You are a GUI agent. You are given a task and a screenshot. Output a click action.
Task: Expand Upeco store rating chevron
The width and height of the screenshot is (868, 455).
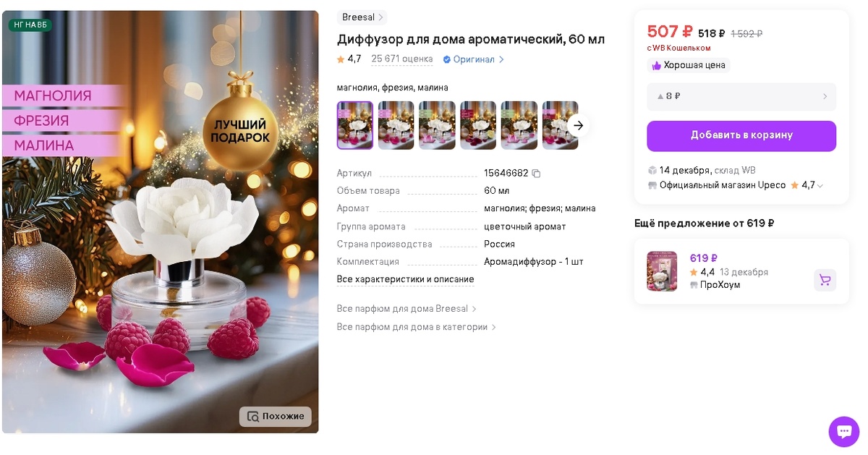[820, 186]
